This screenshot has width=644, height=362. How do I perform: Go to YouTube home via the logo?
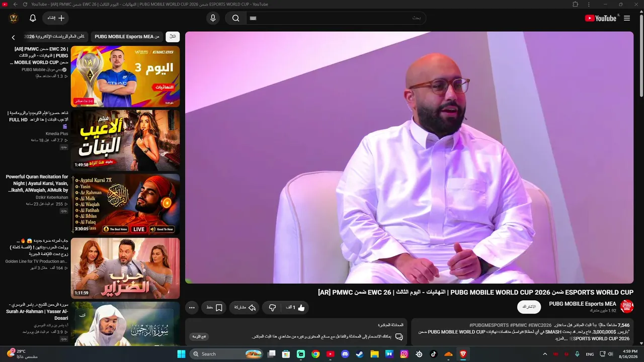click(x=601, y=18)
